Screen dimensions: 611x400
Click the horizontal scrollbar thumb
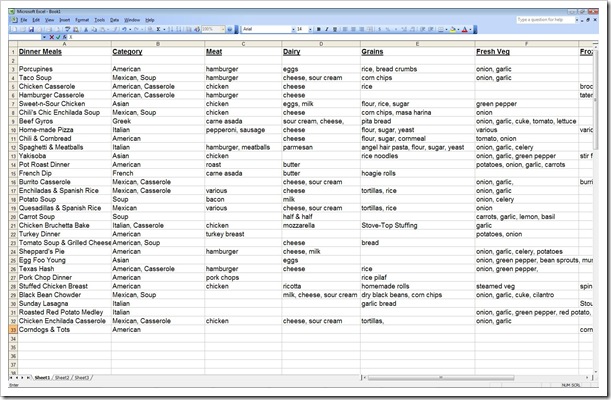(x=441, y=377)
